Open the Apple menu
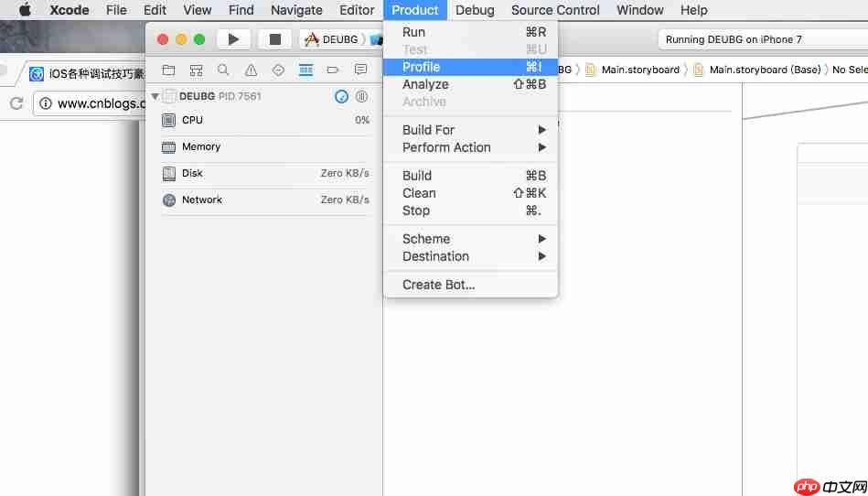 coord(25,10)
